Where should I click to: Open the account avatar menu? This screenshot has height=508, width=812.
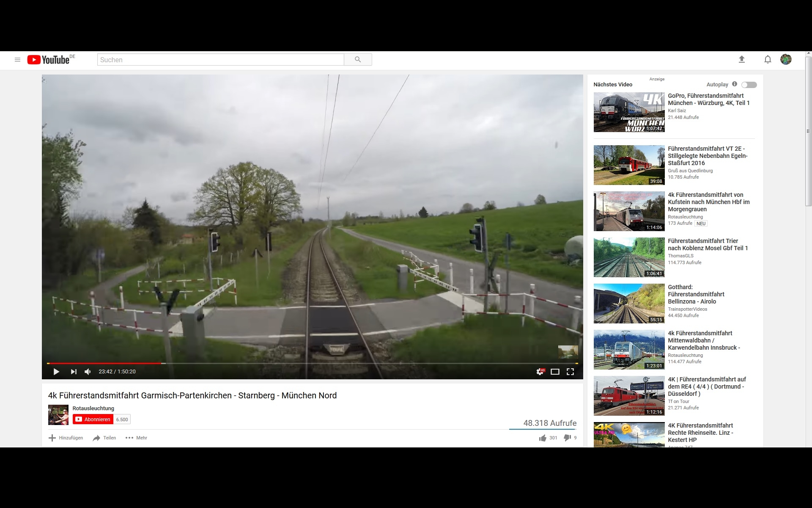tap(786, 60)
